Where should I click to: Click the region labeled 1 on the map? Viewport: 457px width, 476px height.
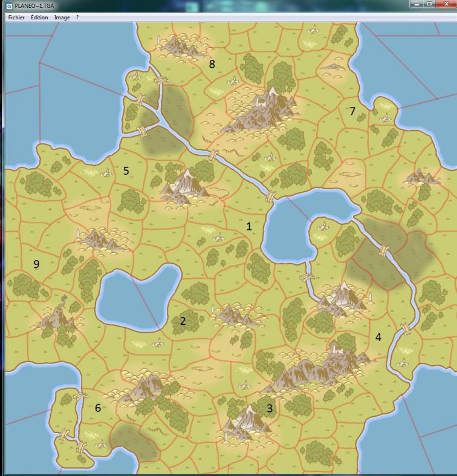pyautogui.click(x=248, y=226)
